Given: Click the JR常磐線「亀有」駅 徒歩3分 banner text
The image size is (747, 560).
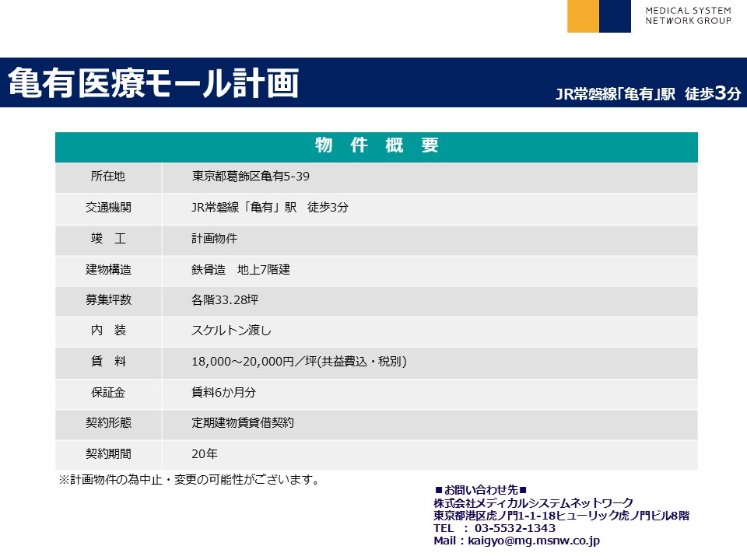Looking at the screenshot, I should [648, 93].
